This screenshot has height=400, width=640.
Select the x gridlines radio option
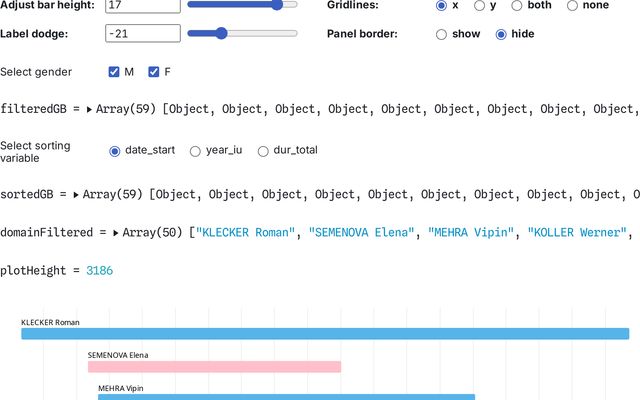coord(441,6)
